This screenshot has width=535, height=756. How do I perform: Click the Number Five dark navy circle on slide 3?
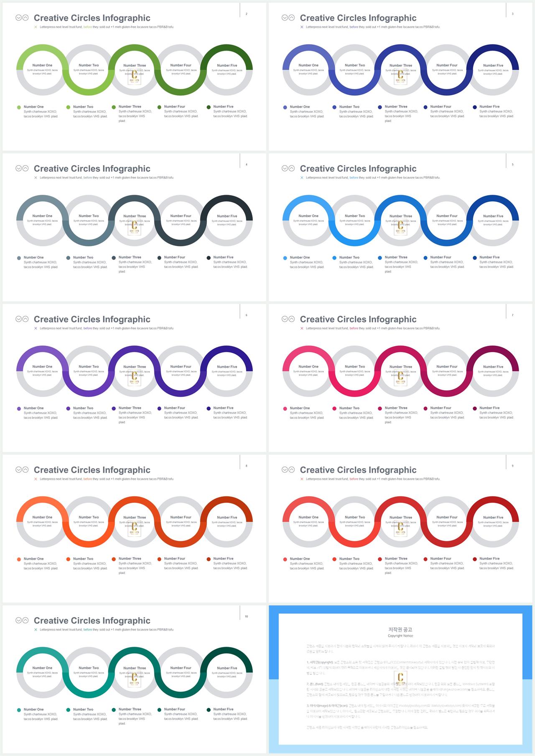[493, 70]
